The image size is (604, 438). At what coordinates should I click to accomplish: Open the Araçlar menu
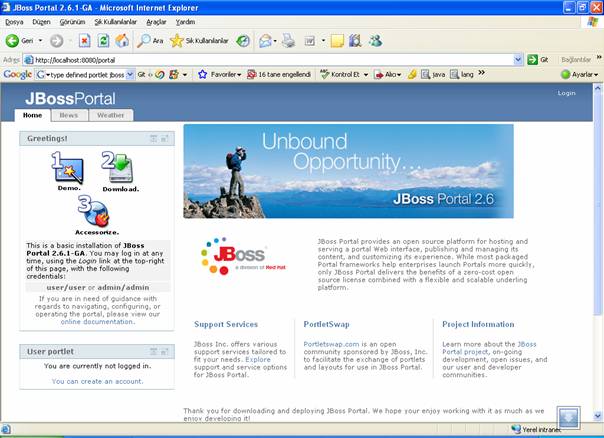pos(156,21)
